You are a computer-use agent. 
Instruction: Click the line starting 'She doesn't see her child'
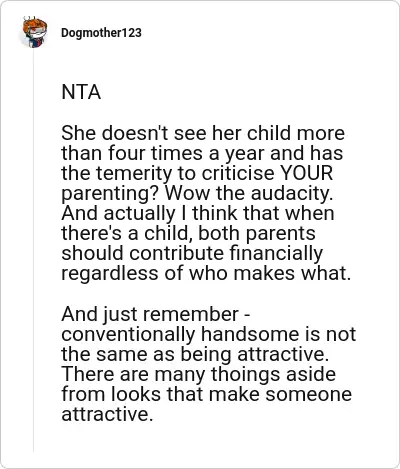(203, 133)
